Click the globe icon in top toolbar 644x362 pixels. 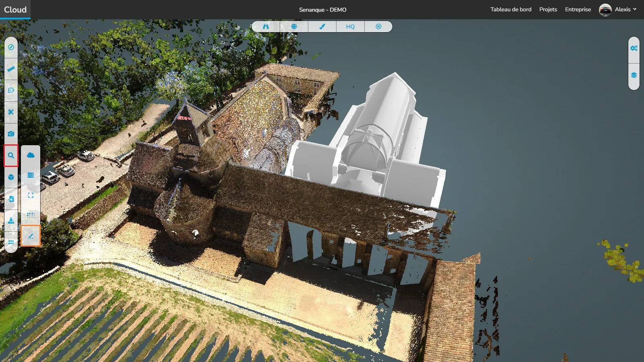pyautogui.click(x=294, y=27)
